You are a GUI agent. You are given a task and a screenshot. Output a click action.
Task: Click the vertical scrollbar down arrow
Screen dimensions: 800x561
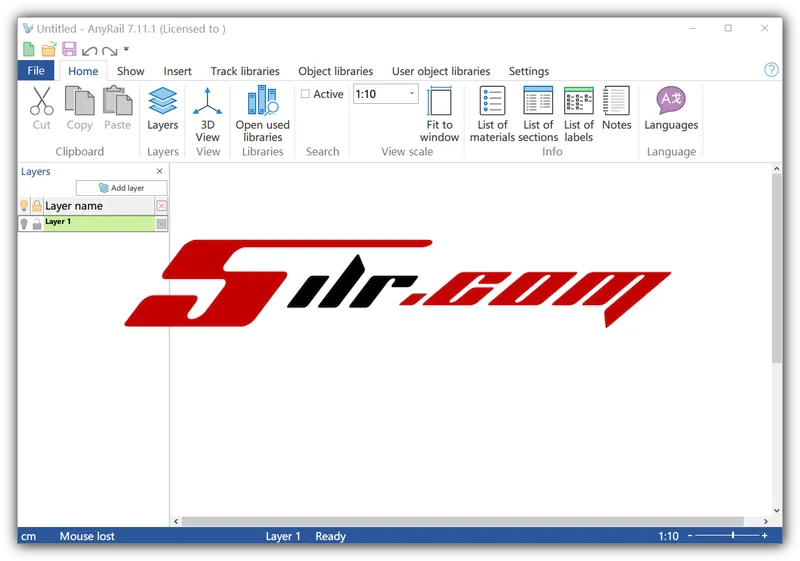[x=777, y=511]
